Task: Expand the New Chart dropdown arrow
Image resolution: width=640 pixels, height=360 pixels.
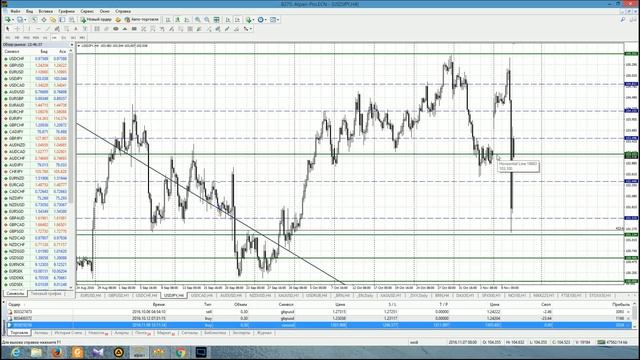Action: [x=13, y=20]
